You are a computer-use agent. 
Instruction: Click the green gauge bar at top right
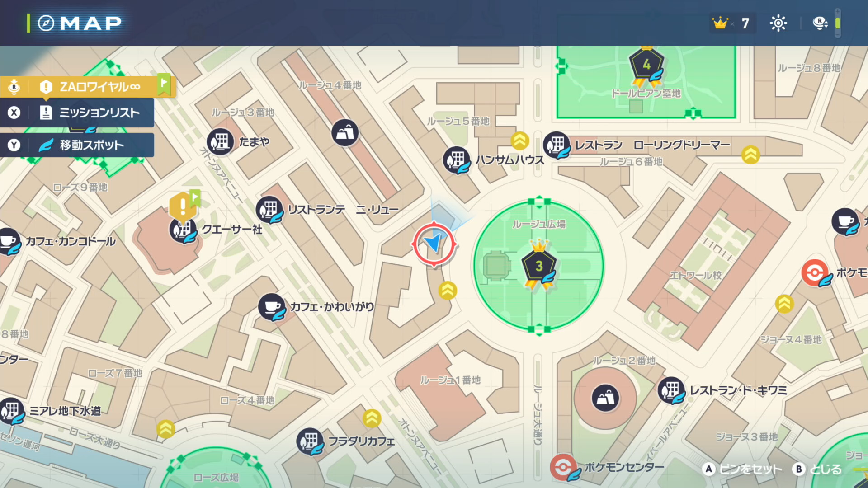click(838, 23)
